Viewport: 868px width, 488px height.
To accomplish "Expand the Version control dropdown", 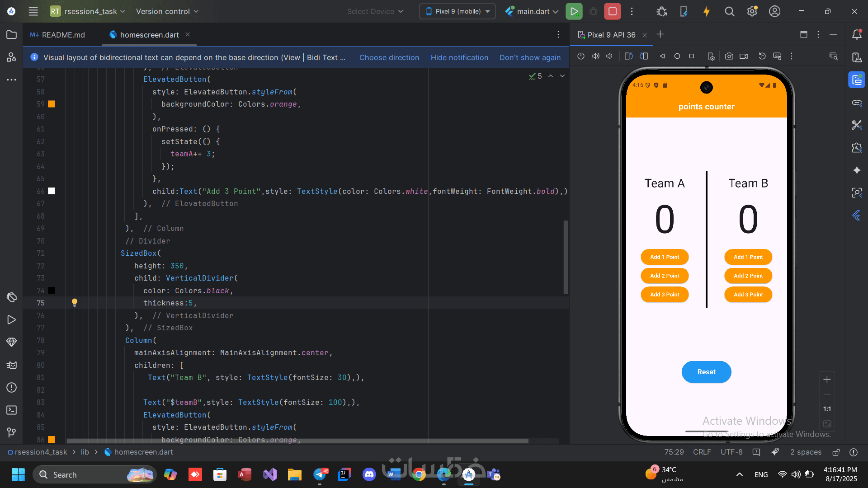I will pyautogui.click(x=167, y=11).
